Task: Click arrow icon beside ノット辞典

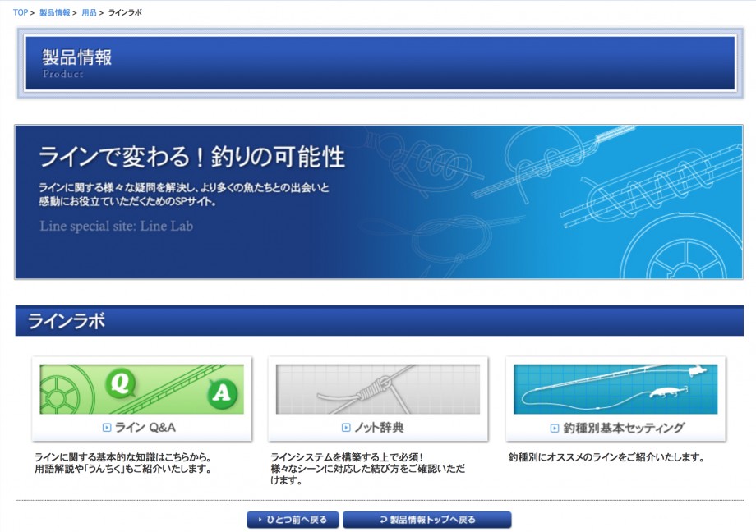Action: point(346,428)
